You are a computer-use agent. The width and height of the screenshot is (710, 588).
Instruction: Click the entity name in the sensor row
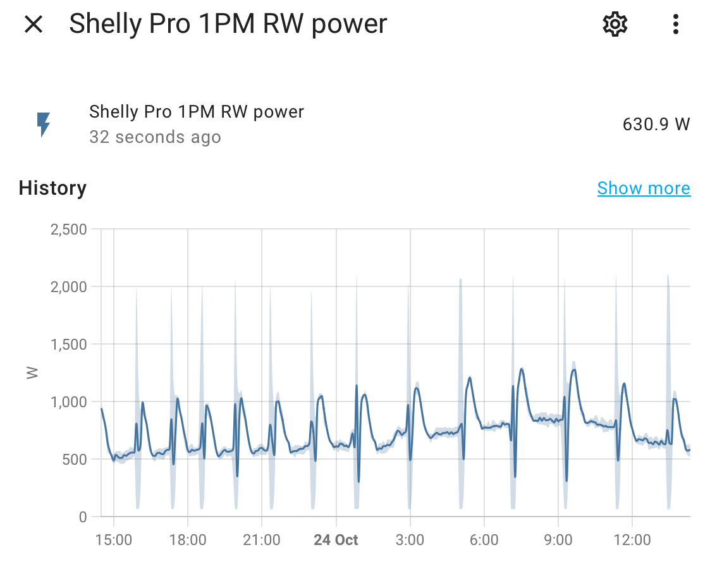[x=197, y=112]
